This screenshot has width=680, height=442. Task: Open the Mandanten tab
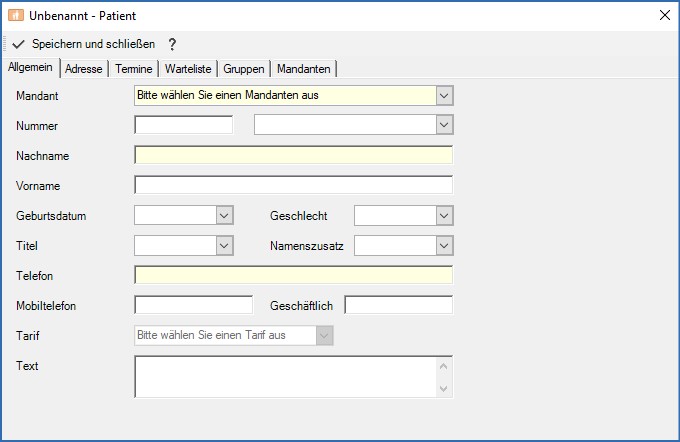click(305, 69)
